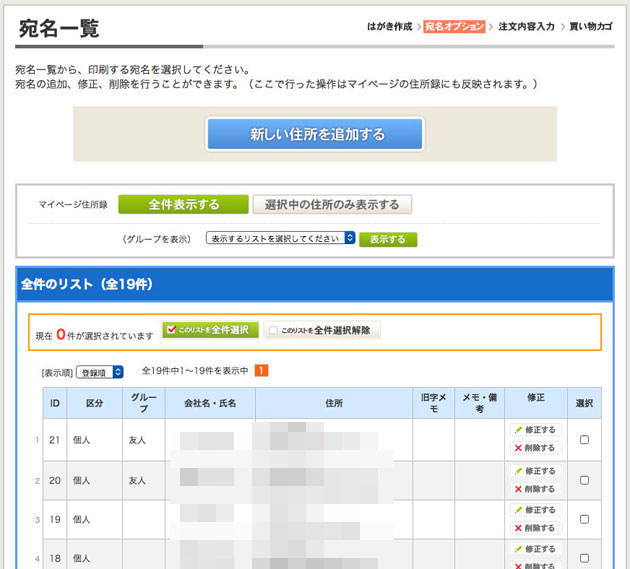Check the selection box for ID 21
This screenshot has height=569, width=630.
[x=584, y=440]
